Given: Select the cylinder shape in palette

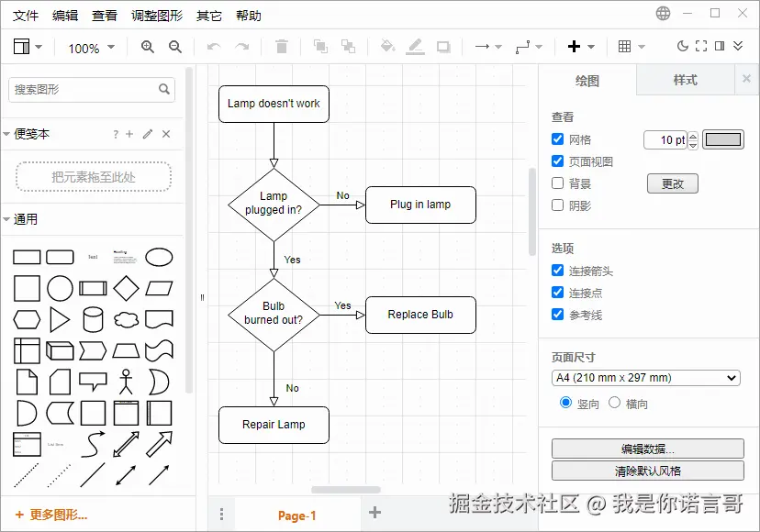Looking at the screenshot, I should click(x=93, y=319).
